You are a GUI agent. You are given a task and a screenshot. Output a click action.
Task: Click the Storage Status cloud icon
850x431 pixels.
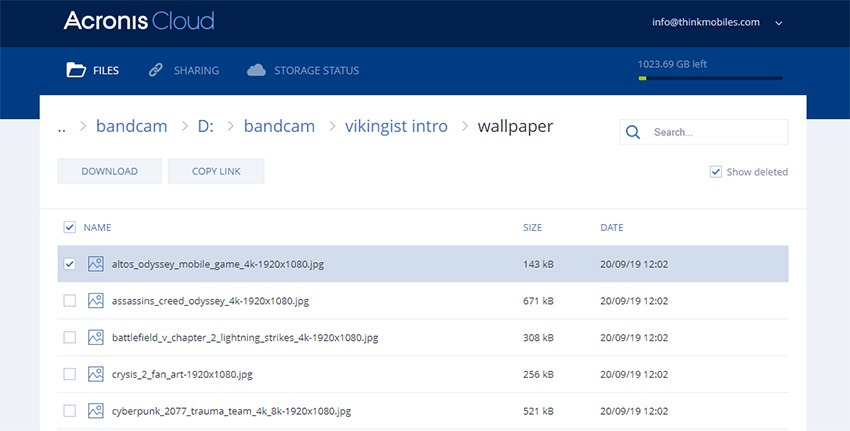click(x=256, y=70)
